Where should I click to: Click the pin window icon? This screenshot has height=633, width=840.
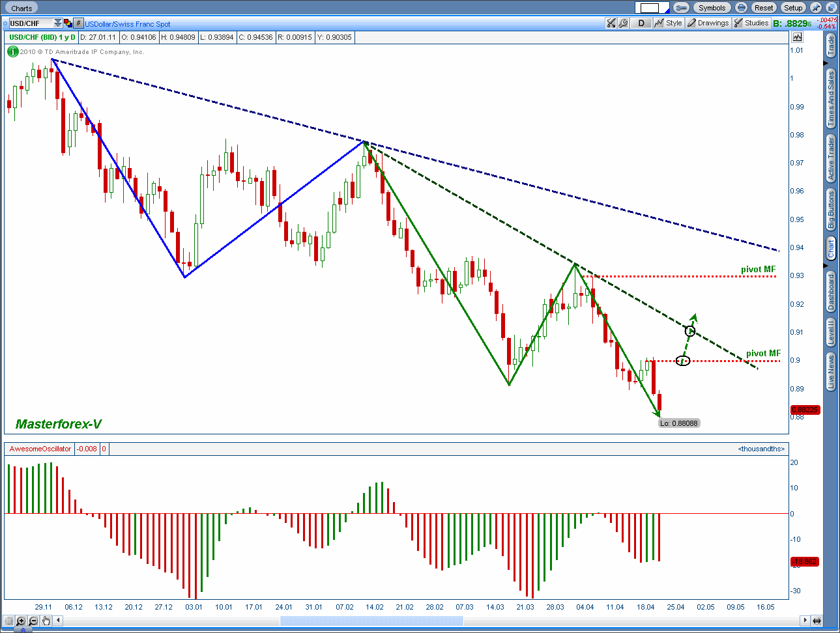click(816, 8)
